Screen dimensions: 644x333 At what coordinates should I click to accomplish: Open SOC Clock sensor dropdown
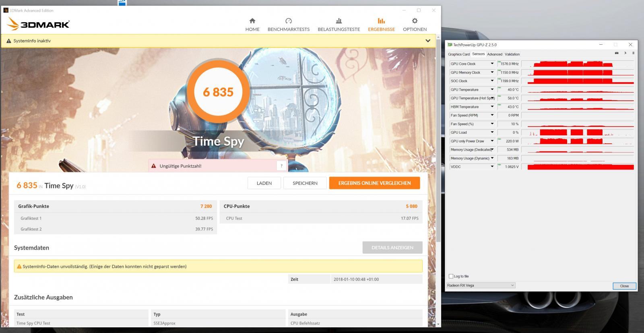492,81
